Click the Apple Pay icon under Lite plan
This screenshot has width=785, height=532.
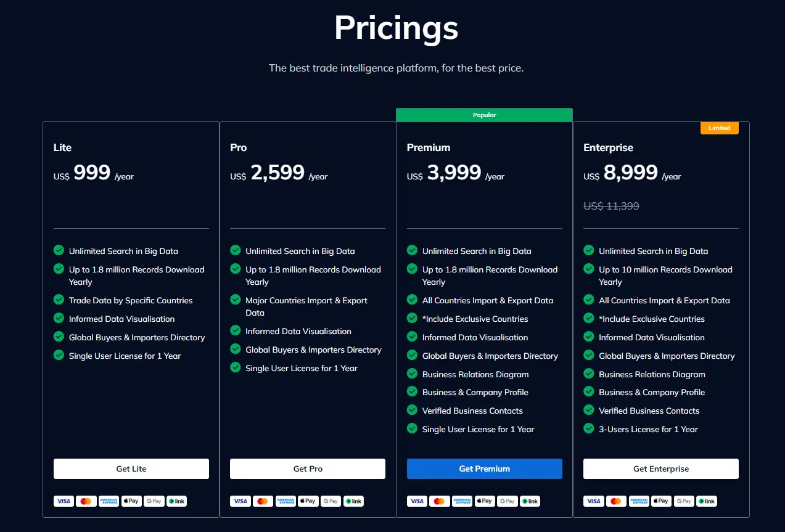[131, 501]
